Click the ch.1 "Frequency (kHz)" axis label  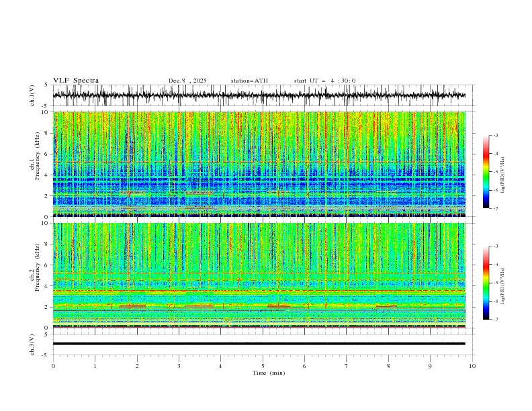pos(38,155)
